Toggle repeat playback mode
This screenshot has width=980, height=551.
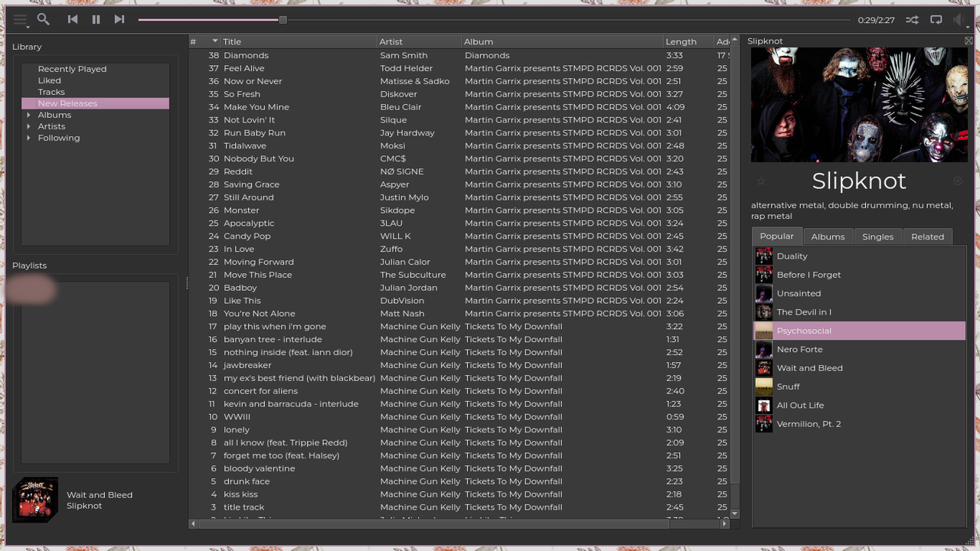pos(936,20)
